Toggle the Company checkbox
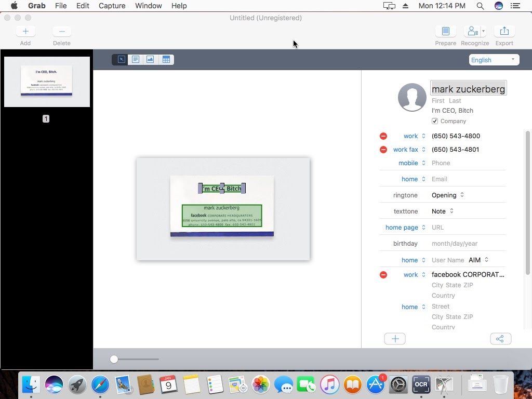The height and width of the screenshot is (399, 532). 435,121
